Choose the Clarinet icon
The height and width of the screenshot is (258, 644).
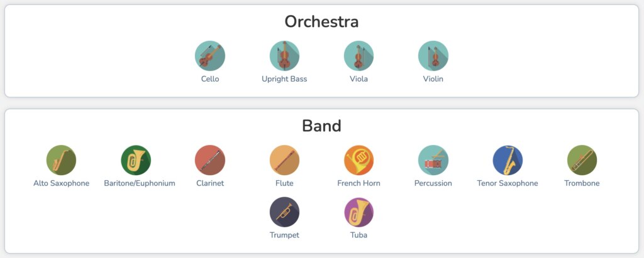210,160
